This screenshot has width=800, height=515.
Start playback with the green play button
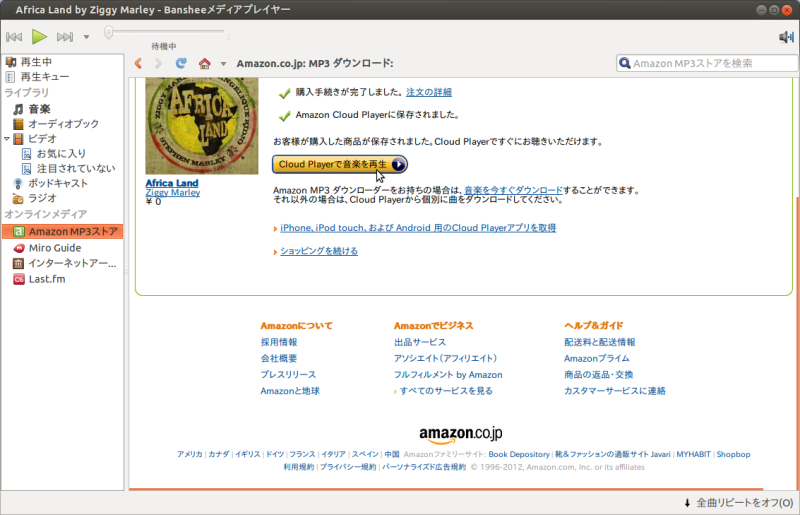tap(39, 37)
